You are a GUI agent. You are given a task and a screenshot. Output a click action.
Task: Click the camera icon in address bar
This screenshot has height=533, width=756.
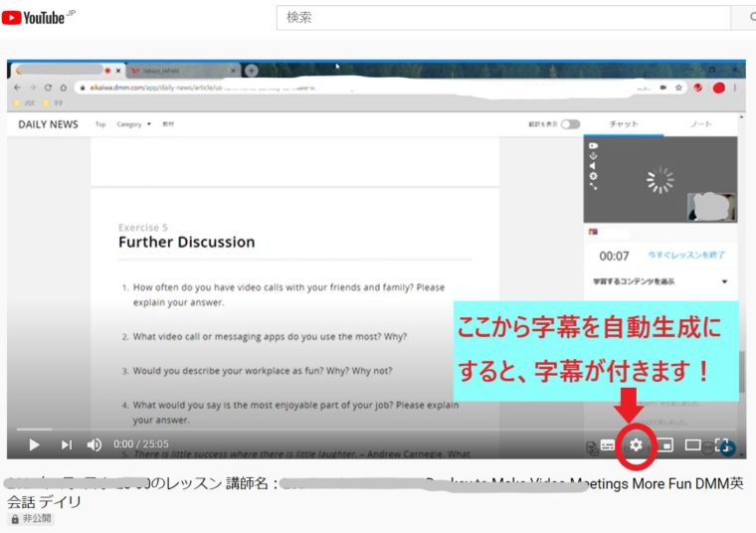(663, 88)
